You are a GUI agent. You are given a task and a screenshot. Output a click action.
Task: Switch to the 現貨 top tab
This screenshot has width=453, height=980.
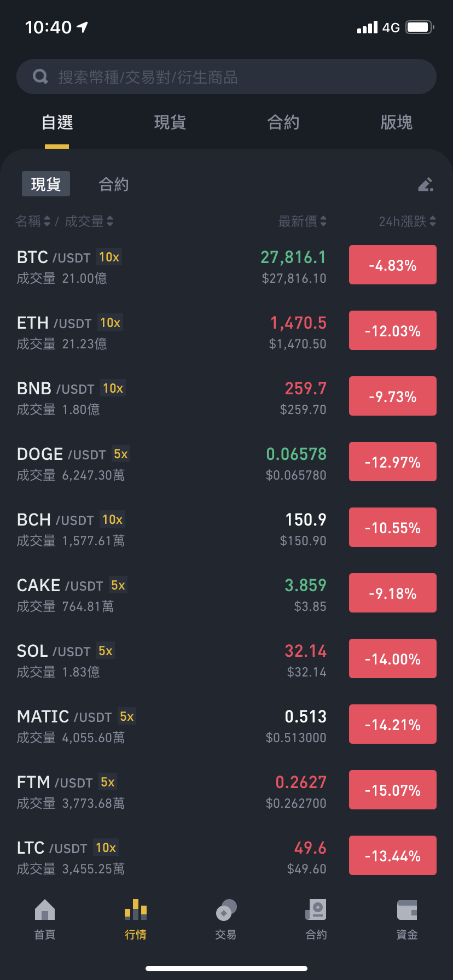click(x=170, y=122)
